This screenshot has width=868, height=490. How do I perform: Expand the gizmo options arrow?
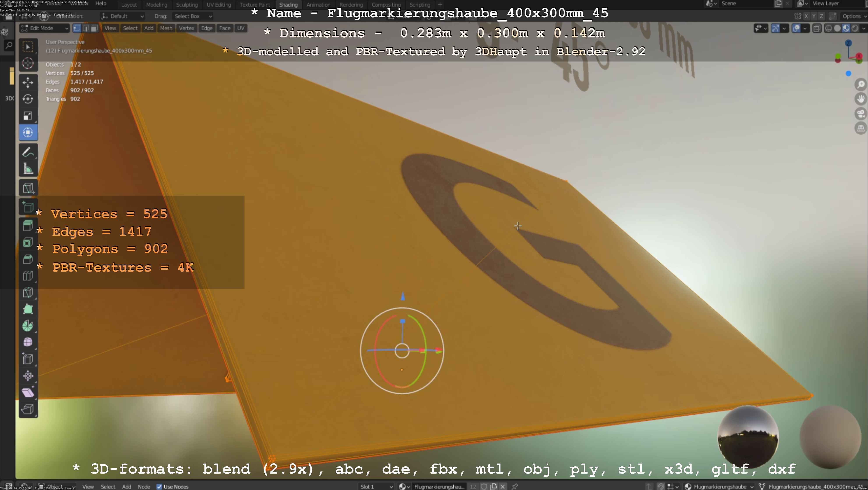click(784, 28)
